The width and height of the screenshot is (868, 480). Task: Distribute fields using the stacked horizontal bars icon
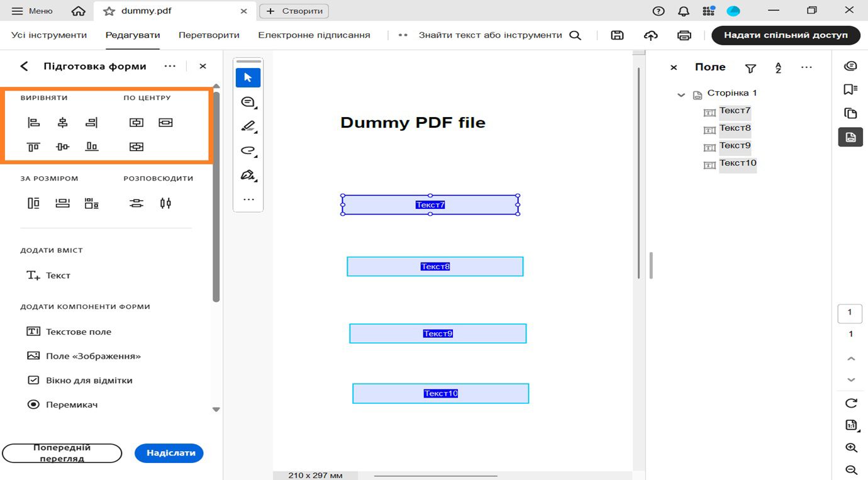(136, 203)
